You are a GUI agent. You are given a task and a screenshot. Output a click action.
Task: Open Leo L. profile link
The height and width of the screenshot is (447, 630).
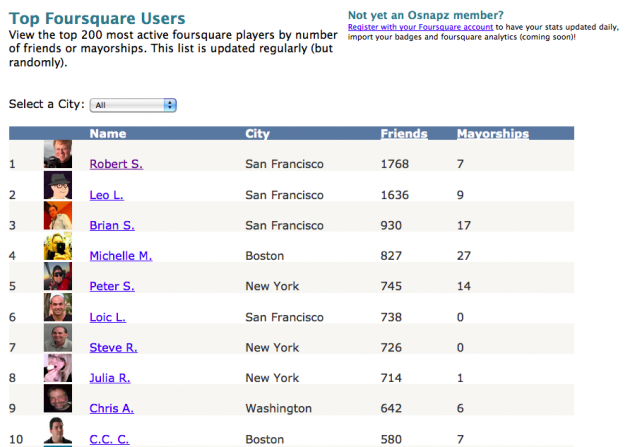pyautogui.click(x=108, y=195)
